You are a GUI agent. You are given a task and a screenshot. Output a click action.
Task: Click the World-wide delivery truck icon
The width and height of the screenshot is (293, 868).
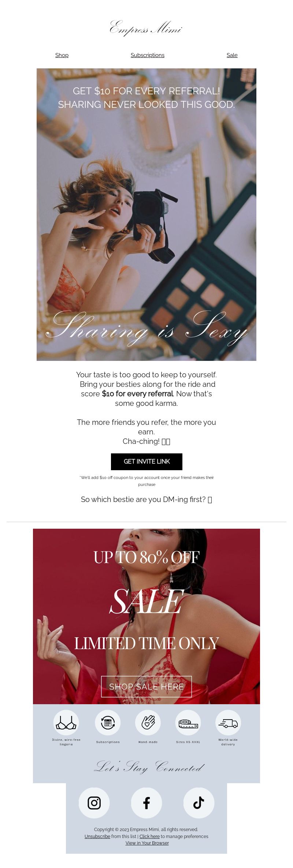coord(228,722)
